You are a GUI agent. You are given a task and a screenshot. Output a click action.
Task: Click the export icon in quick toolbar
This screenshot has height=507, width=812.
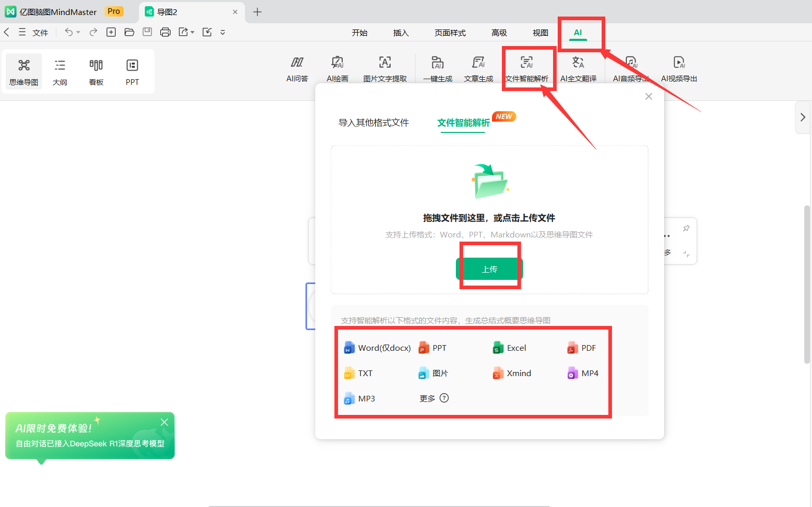183,32
